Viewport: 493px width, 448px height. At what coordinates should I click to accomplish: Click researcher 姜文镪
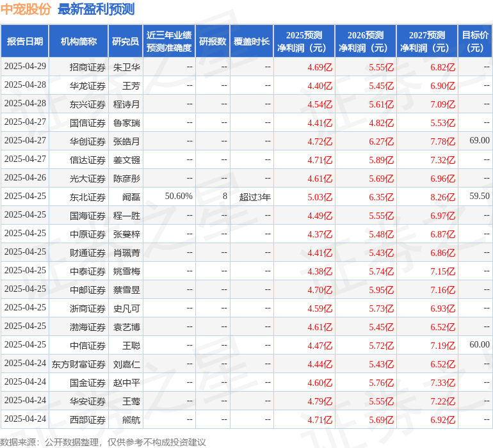126,160
